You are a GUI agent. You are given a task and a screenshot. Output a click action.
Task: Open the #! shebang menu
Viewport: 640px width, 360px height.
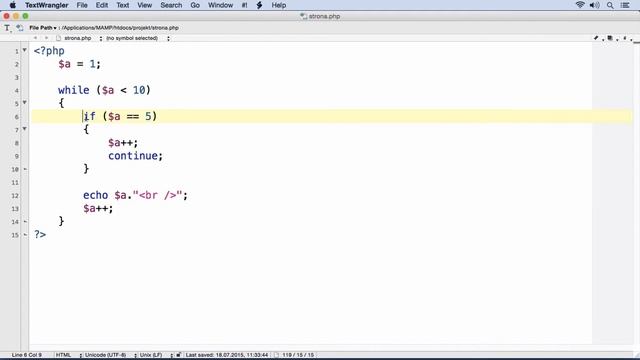coord(244,5)
